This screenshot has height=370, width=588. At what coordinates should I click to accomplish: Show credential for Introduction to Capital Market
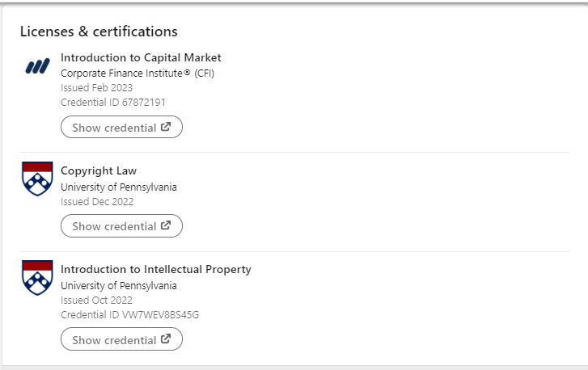point(121,127)
